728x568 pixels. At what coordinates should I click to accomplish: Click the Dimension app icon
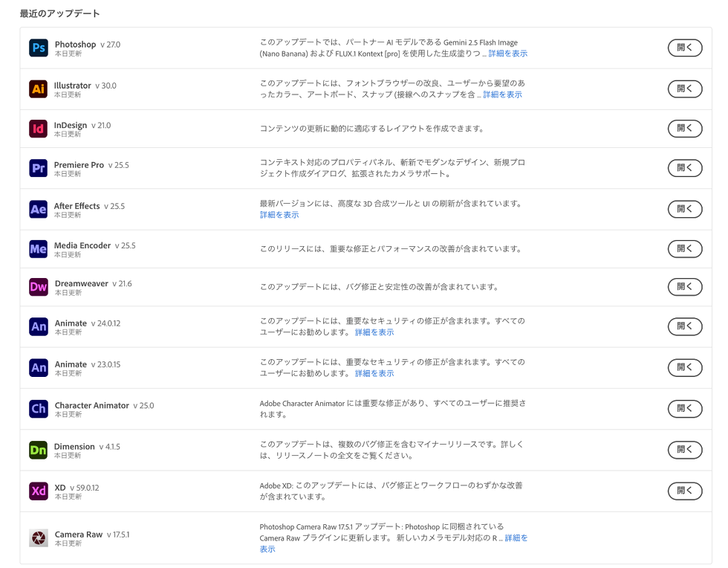pos(39,450)
